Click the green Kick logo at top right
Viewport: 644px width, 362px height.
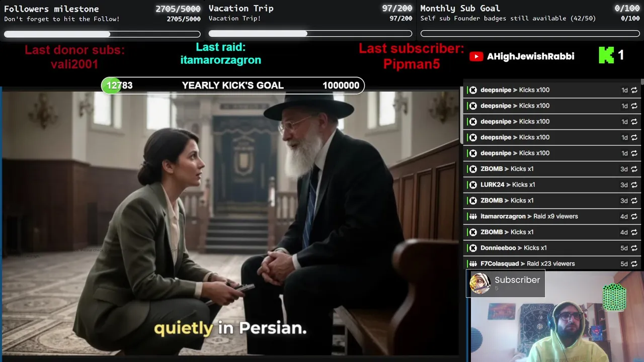pyautogui.click(x=606, y=55)
